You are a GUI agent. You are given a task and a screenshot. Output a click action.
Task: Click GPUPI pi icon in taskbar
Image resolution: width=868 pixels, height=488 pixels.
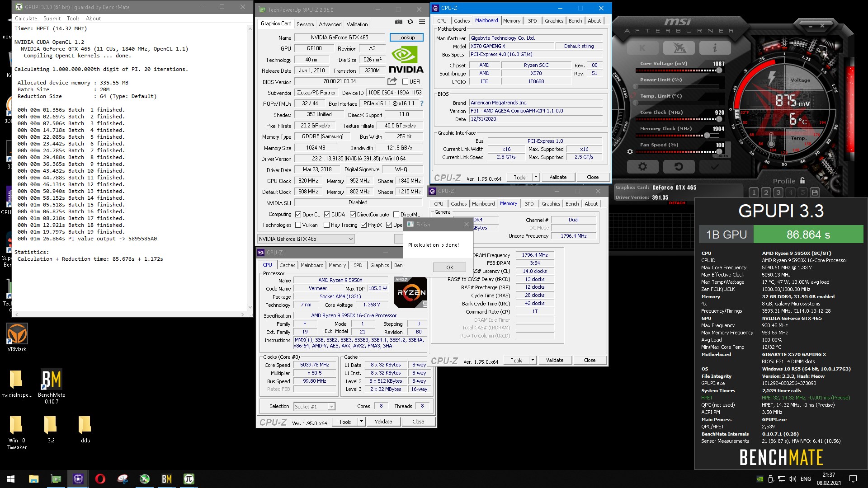[189, 479]
